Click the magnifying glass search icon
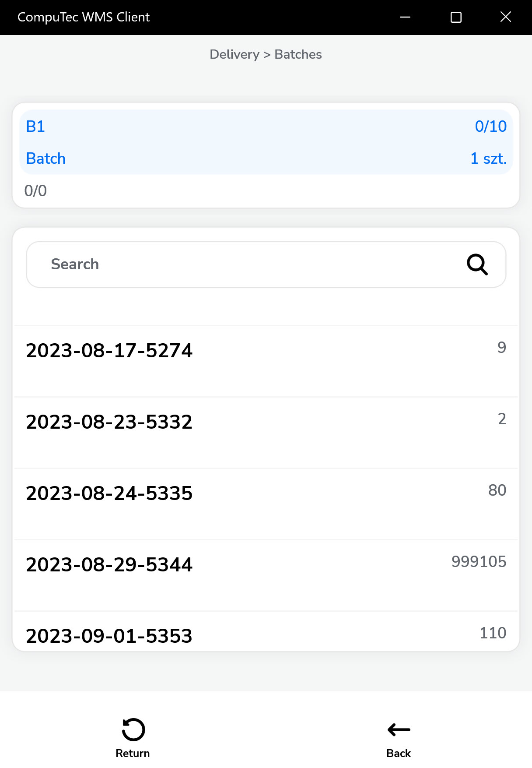This screenshot has height=768, width=532. point(477,264)
